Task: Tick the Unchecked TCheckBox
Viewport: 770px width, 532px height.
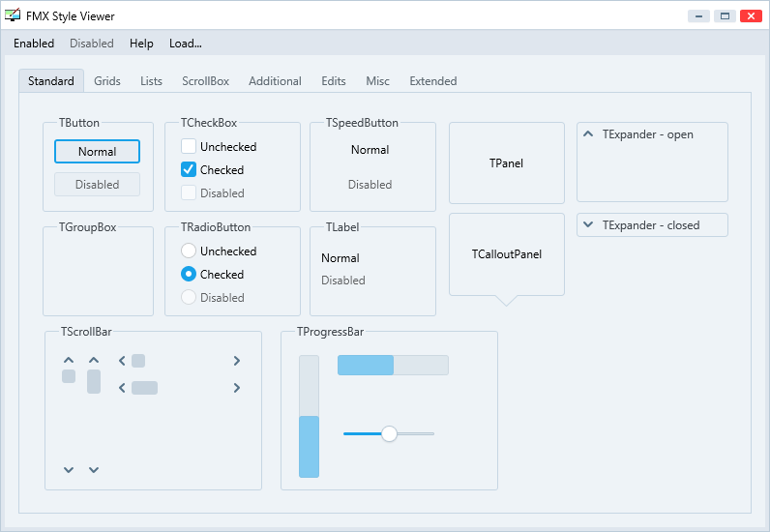Action: (189, 146)
